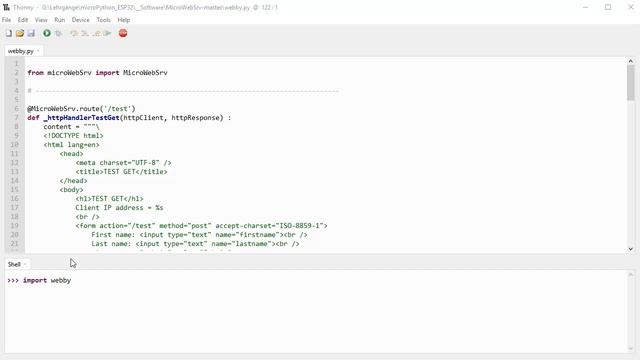Save the file with the floppy icon

tap(31, 33)
